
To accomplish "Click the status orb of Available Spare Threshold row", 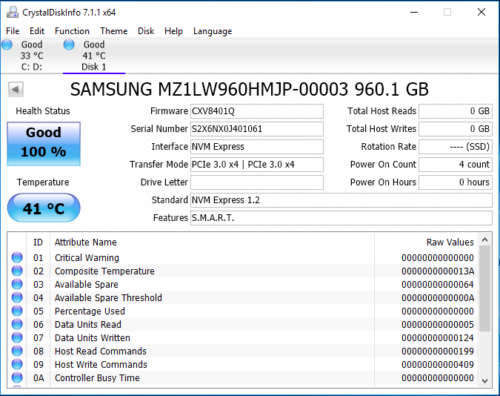I will 17,297.
